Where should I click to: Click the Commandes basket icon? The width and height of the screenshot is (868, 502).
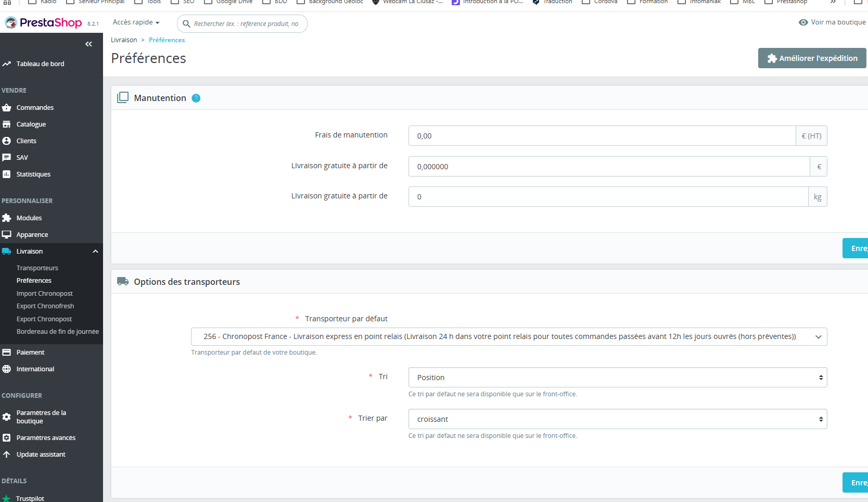tap(6, 108)
